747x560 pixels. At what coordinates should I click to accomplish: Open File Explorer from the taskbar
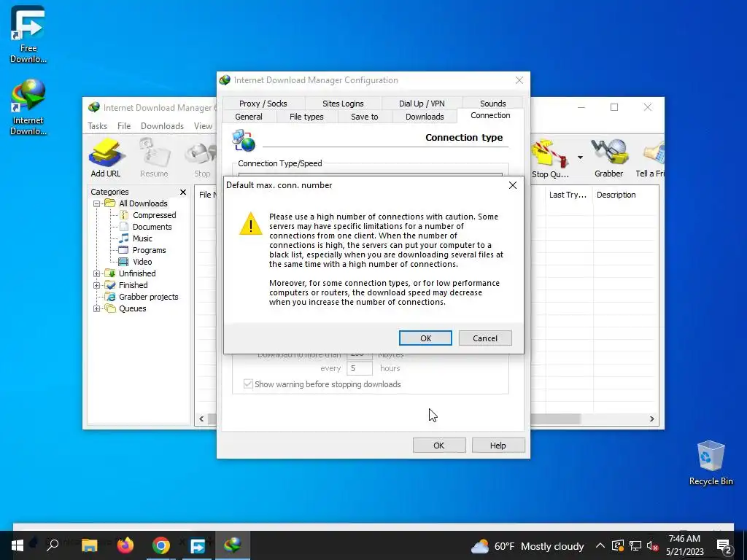(x=89, y=545)
